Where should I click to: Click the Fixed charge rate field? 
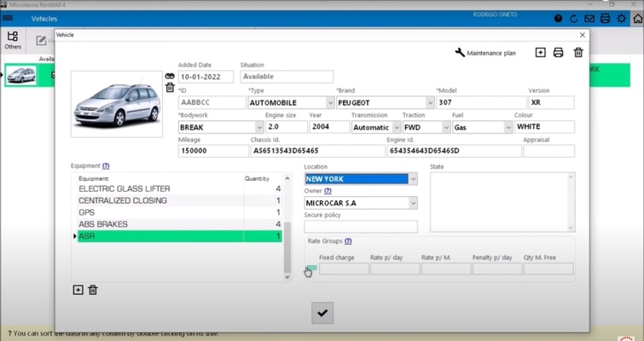pyautogui.click(x=344, y=269)
